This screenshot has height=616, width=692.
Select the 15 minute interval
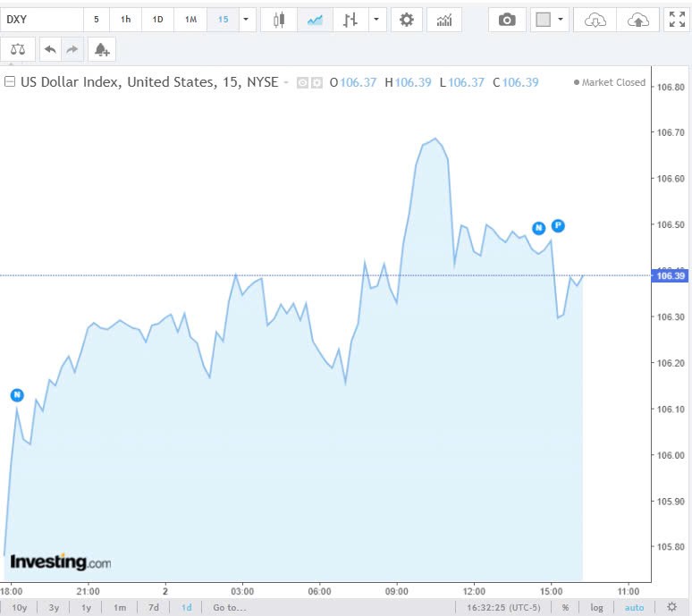pyautogui.click(x=224, y=20)
